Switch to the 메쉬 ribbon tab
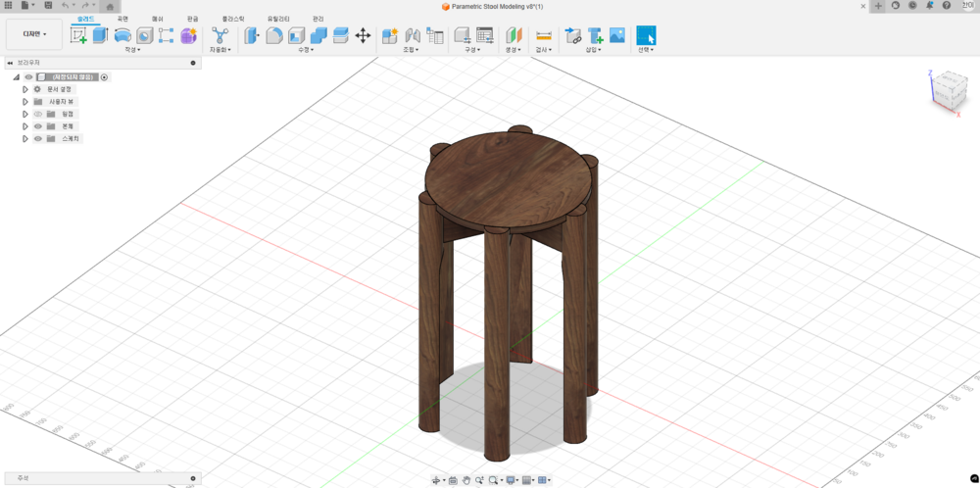 (x=158, y=20)
